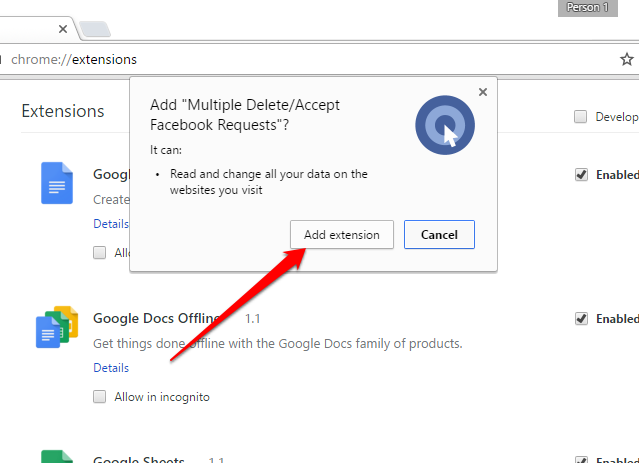Viewport: 639px width, 463px height.
Task: Check Allow in incognito for Google Docs Offline
Action: coord(99,397)
